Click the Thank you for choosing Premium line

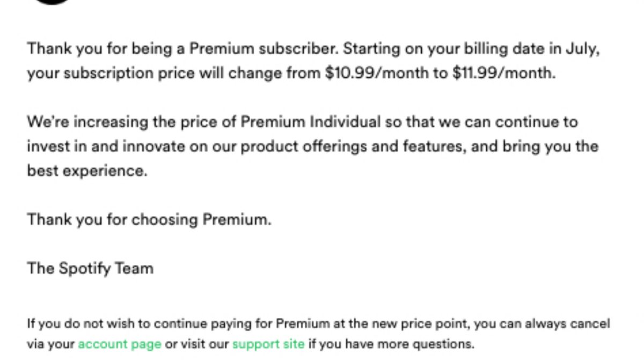click(x=149, y=219)
